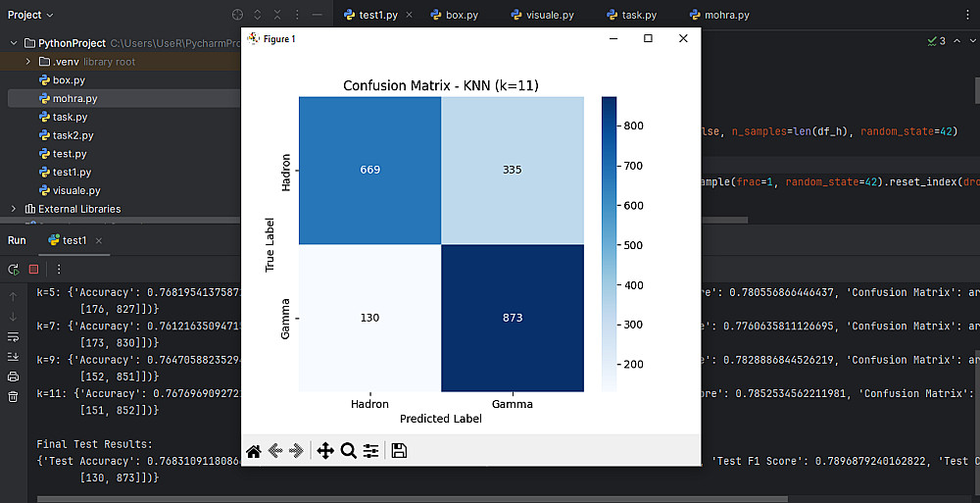
Task: Toggle soft-wrap in Run console
Action: tap(13, 337)
